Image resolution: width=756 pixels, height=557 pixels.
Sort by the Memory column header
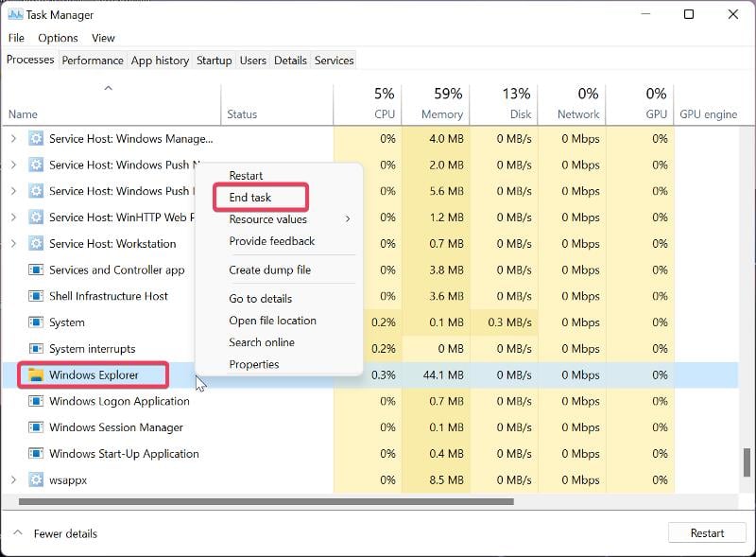(x=436, y=103)
